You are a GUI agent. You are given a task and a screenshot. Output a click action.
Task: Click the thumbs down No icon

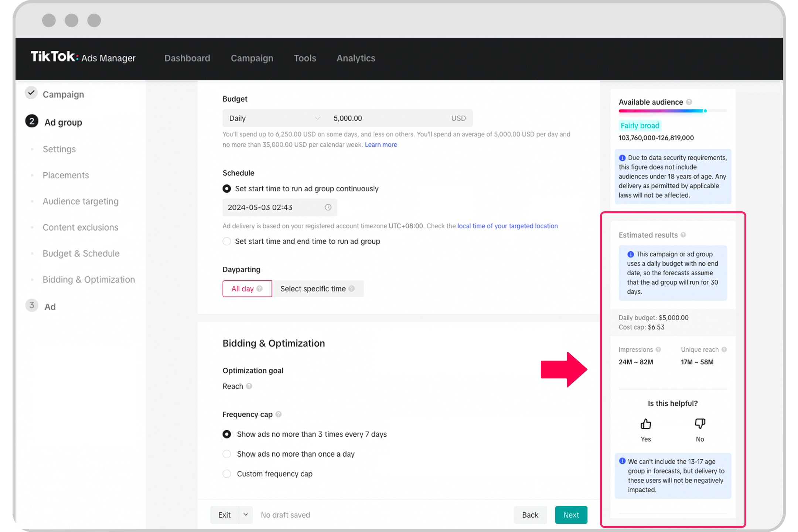coord(700,424)
